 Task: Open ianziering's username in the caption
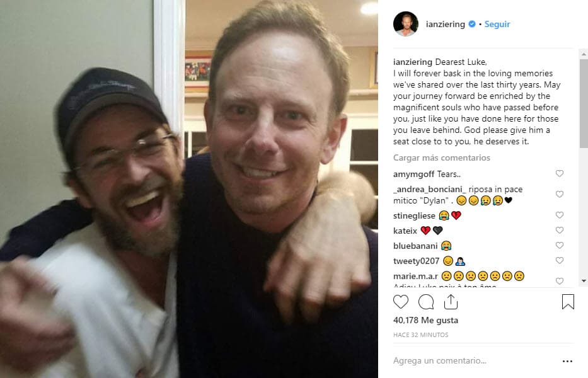pyautogui.click(x=412, y=62)
